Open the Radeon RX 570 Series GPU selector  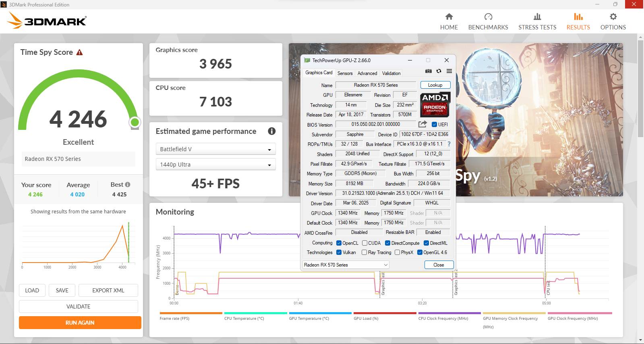(346, 265)
